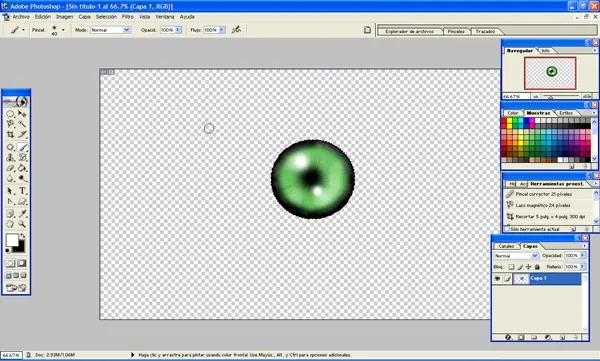Screen dimensions: 600x361
Task: Open the Archivo menu
Action: coord(21,17)
